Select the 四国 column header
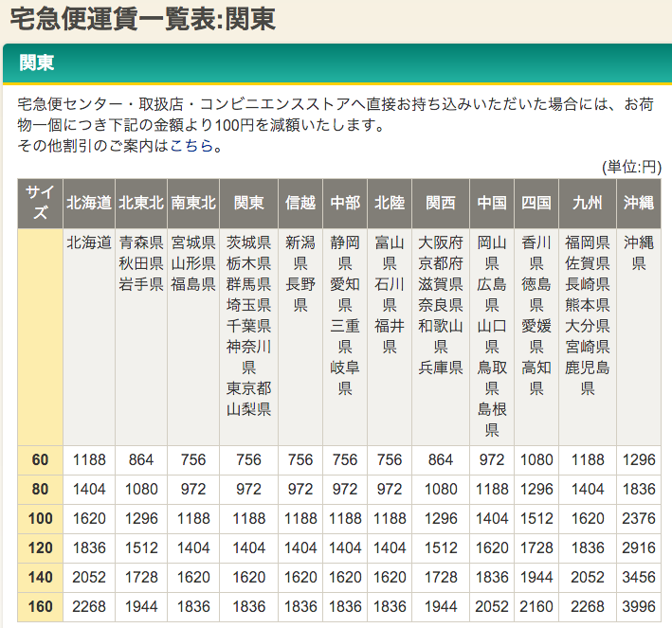 536,203
